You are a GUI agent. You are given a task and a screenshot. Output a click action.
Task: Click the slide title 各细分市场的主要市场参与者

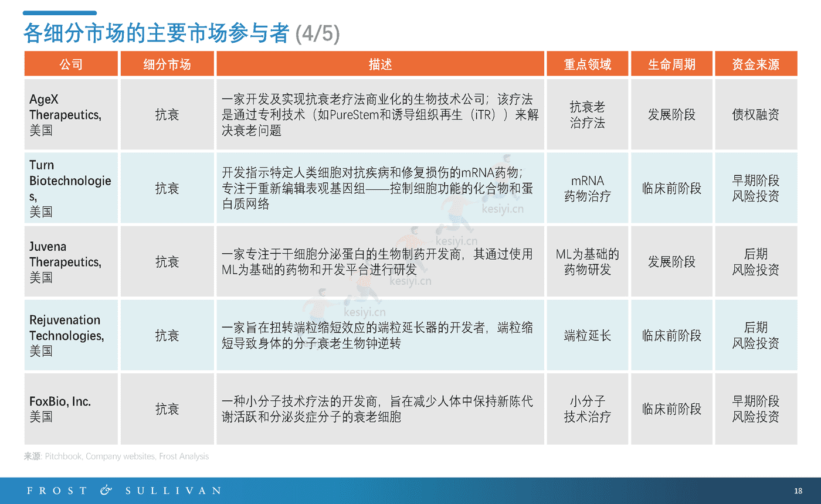point(156,34)
